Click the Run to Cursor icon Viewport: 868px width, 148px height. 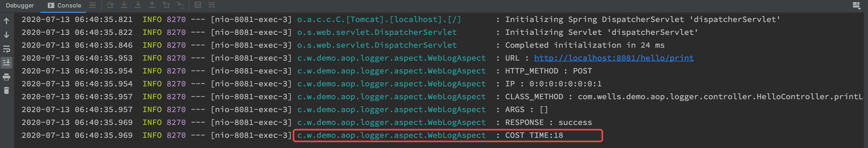click(x=180, y=5)
